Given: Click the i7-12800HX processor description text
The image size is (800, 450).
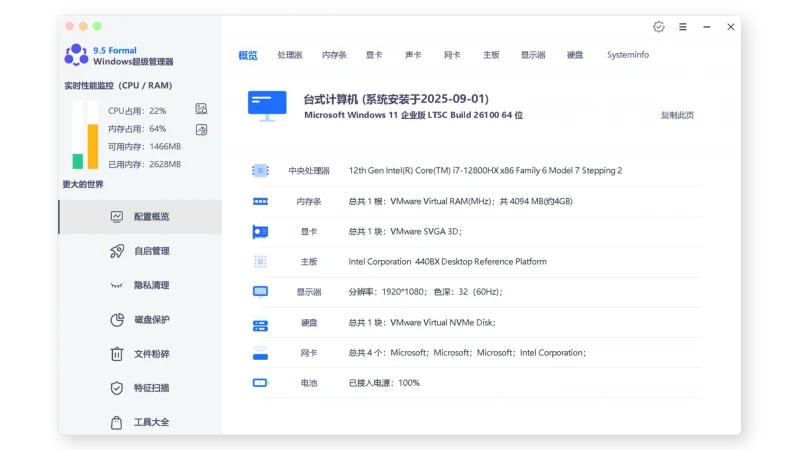Looking at the screenshot, I should (485, 170).
